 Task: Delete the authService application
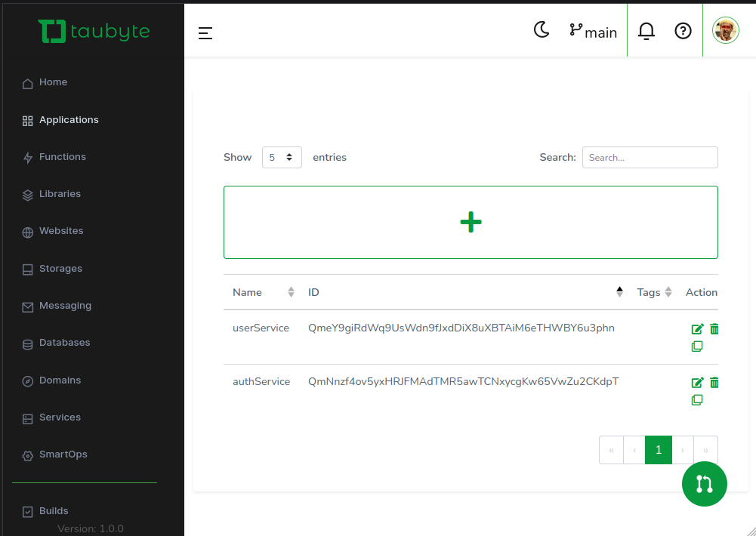(x=714, y=383)
